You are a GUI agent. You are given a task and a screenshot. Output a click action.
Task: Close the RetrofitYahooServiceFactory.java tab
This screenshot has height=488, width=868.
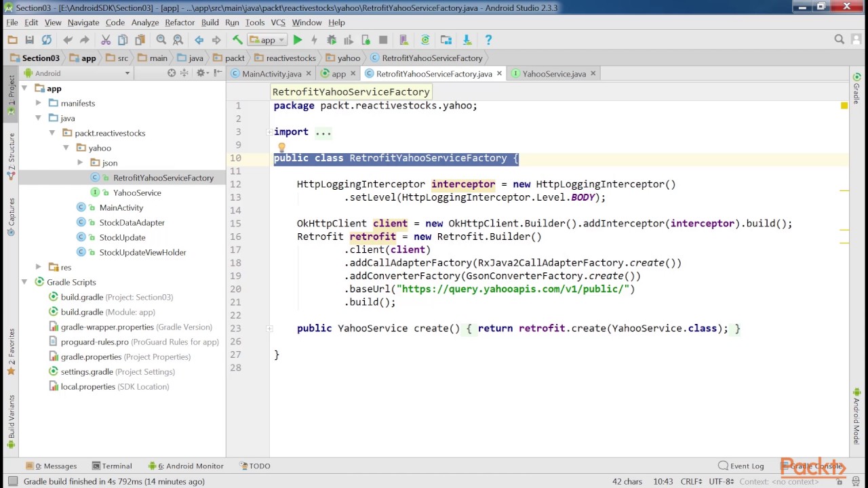click(x=499, y=73)
